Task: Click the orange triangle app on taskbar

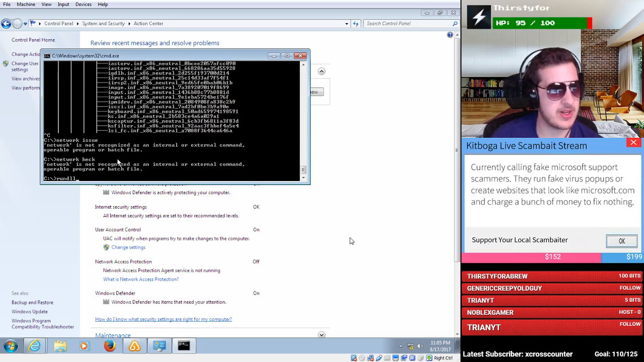Action: click(x=134, y=346)
